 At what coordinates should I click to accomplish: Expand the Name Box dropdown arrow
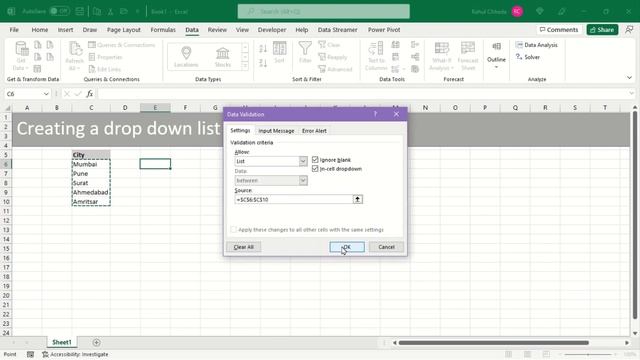(x=46, y=94)
